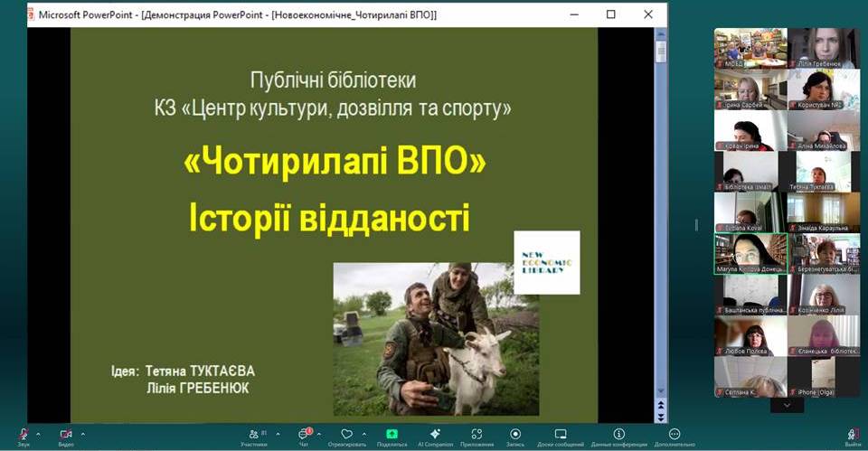Open the More (Дополнительно) menu
This screenshot has width=868, height=451.
click(675, 435)
